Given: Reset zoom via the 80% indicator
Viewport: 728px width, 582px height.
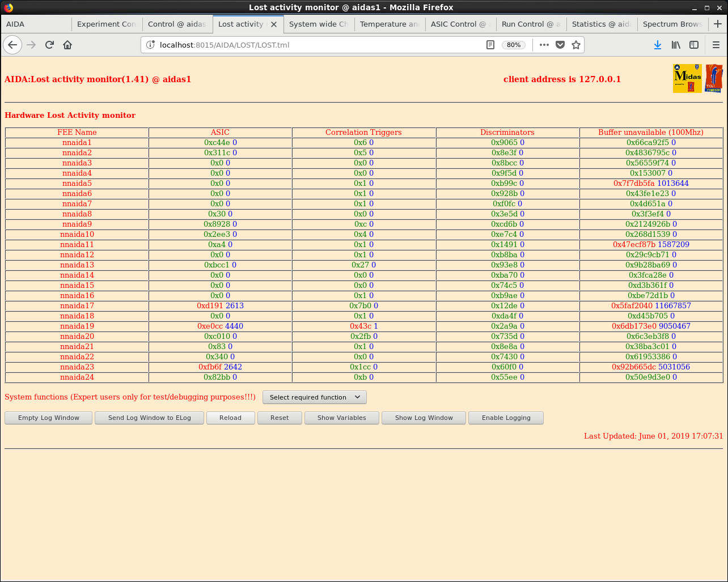Looking at the screenshot, I should (514, 45).
